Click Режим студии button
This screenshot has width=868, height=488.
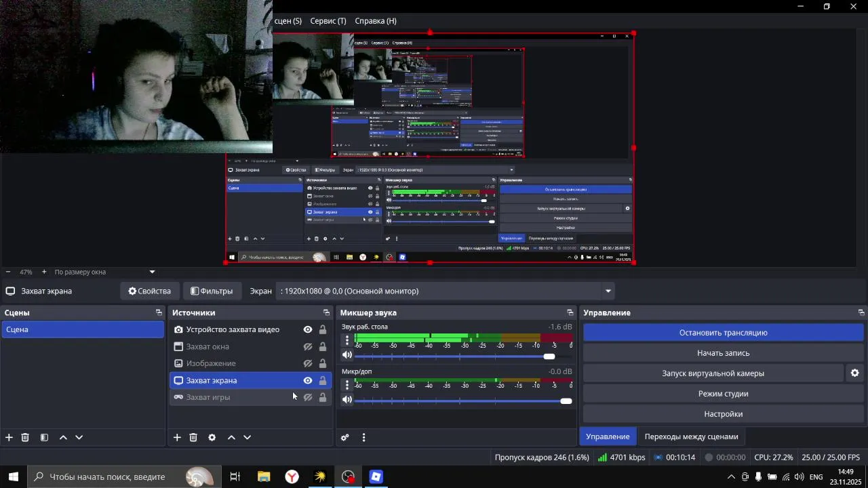724,394
